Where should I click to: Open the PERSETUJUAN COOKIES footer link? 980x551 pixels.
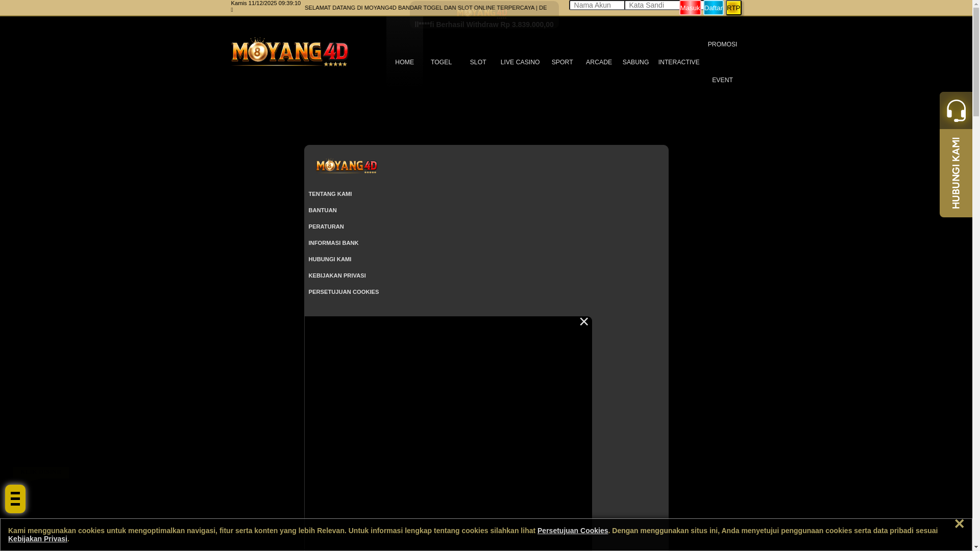tap(344, 292)
